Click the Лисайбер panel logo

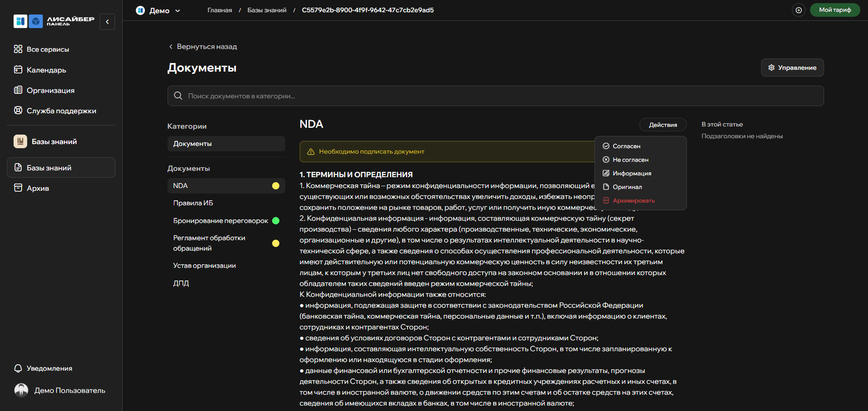coord(54,21)
